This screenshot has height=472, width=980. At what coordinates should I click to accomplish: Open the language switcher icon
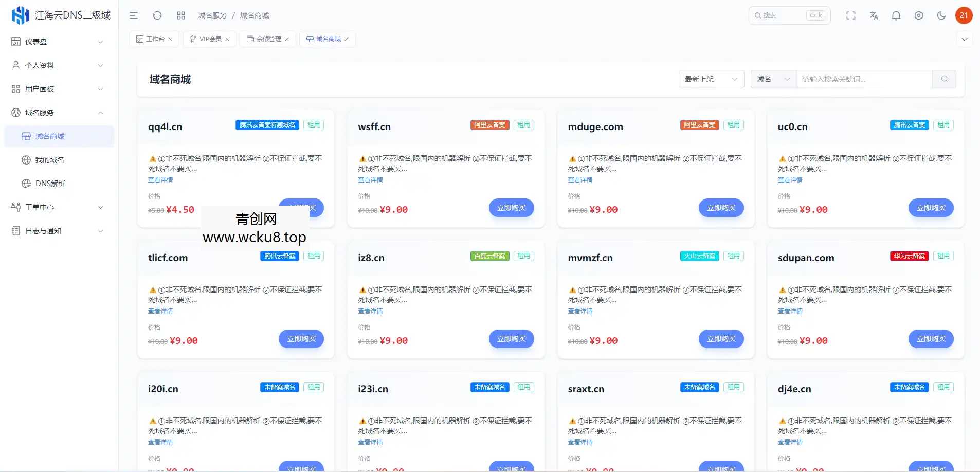(x=874, y=15)
